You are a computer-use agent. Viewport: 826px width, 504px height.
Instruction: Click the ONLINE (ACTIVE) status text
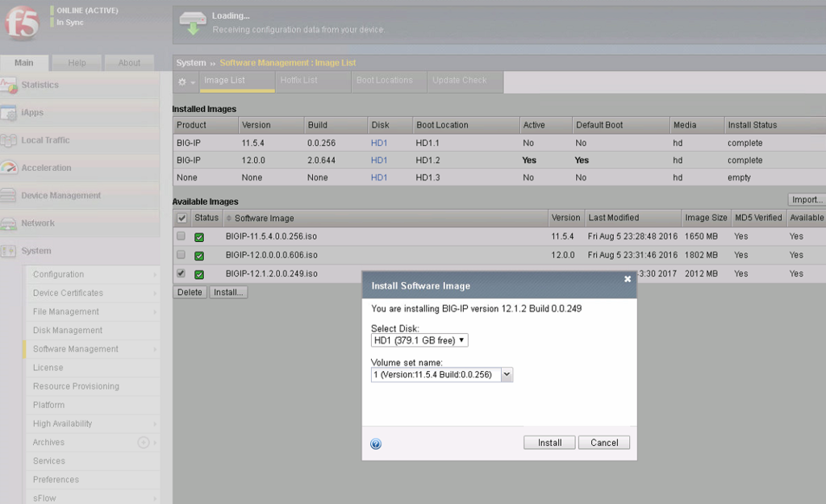click(87, 10)
